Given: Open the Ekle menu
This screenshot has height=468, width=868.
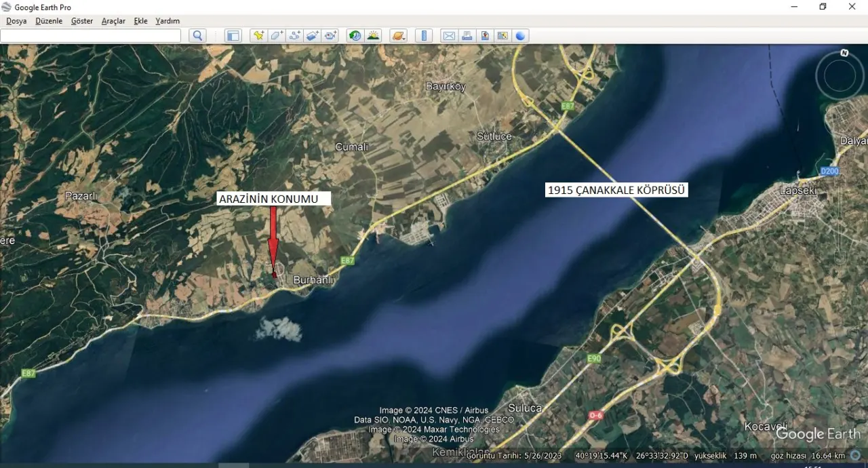Looking at the screenshot, I should (141, 21).
